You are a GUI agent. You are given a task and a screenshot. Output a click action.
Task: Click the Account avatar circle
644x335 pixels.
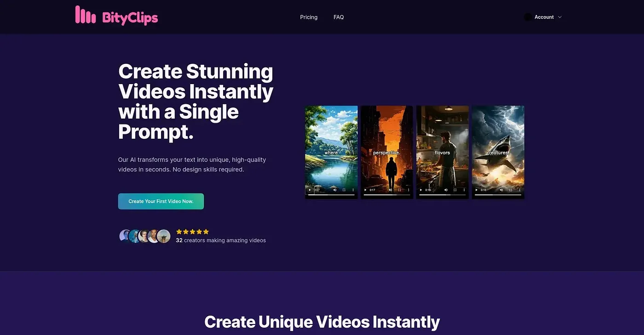(x=528, y=17)
